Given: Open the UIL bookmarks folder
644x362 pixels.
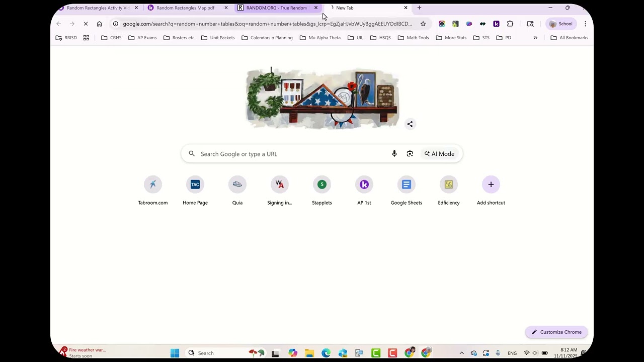Looking at the screenshot, I should coord(355,38).
